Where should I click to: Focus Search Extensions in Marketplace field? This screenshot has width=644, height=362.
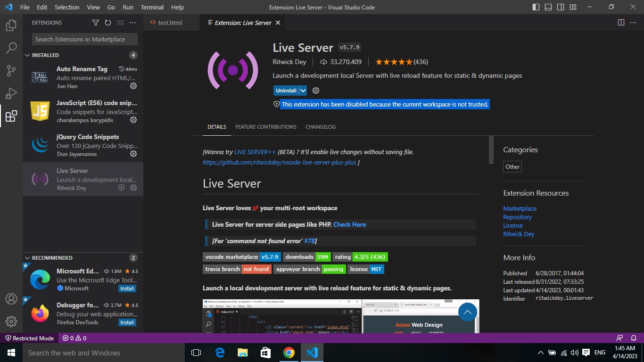[85, 39]
